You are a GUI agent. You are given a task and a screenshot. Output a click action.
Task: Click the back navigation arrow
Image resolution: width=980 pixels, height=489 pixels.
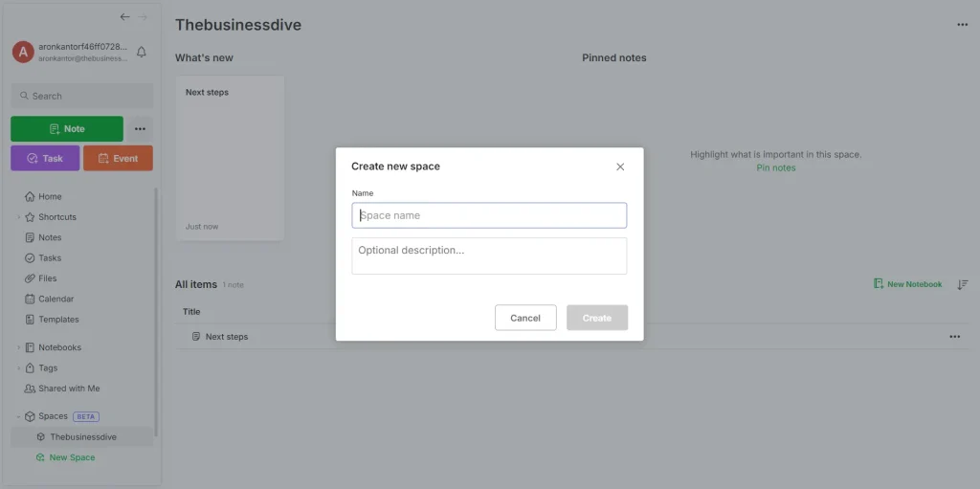(125, 17)
